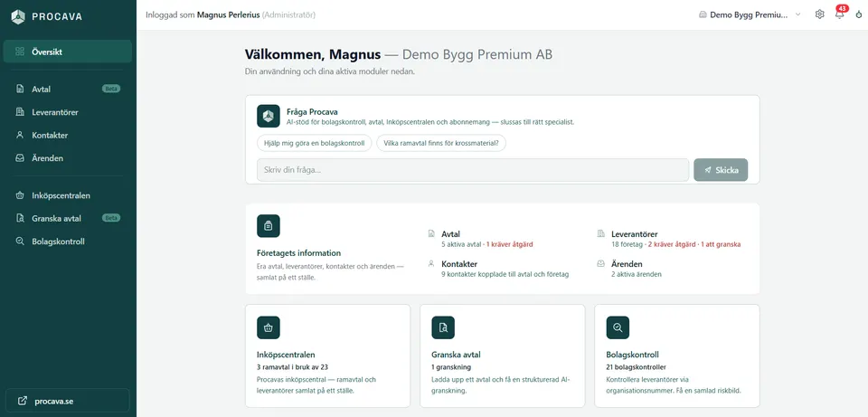Go to Leverantörer in the sidebar
Screen dimensions: 868x417
pos(68,112)
